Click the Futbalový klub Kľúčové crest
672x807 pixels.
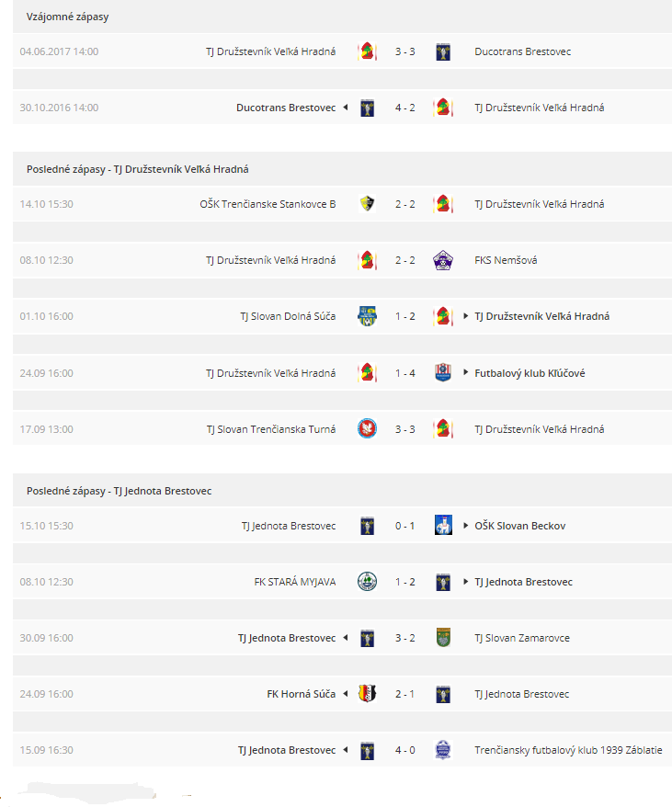pyautogui.click(x=443, y=372)
